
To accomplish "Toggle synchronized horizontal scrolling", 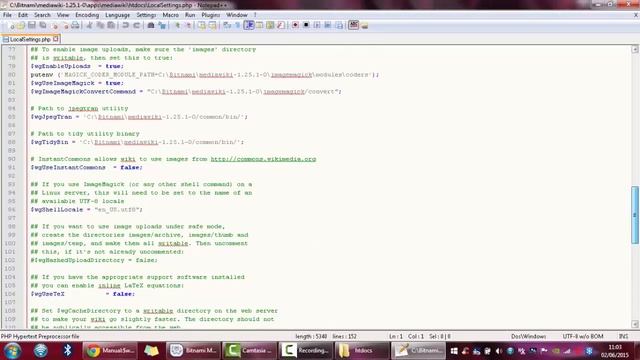I will tap(213, 25).
